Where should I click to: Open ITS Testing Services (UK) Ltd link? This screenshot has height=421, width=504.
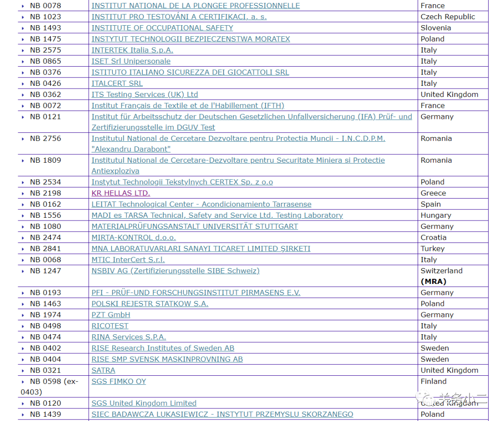click(x=145, y=94)
